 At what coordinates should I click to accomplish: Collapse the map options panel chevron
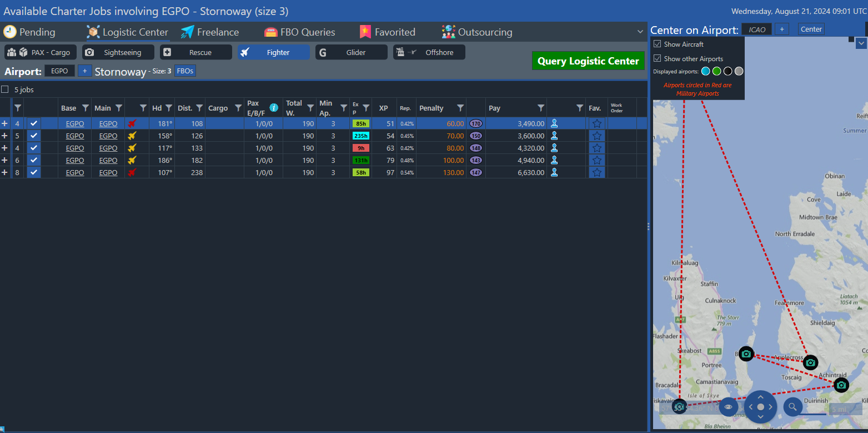pyautogui.click(x=861, y=43)
